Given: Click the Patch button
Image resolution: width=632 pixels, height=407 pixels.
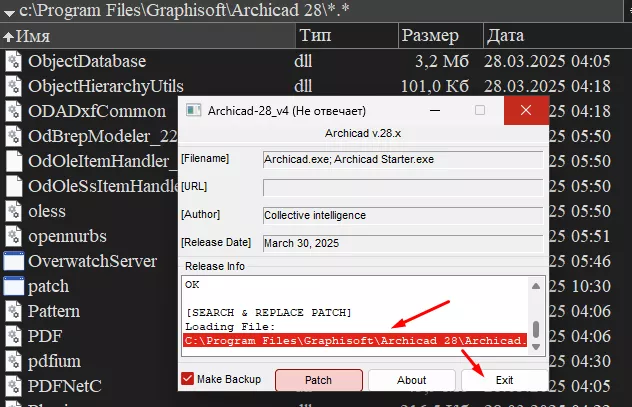Looking at the screenshot, I should coord(319,380).
